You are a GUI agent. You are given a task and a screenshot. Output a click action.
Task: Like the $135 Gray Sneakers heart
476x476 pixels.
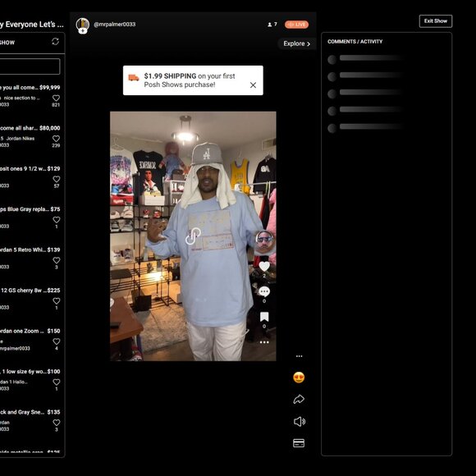tap(56, 423)
